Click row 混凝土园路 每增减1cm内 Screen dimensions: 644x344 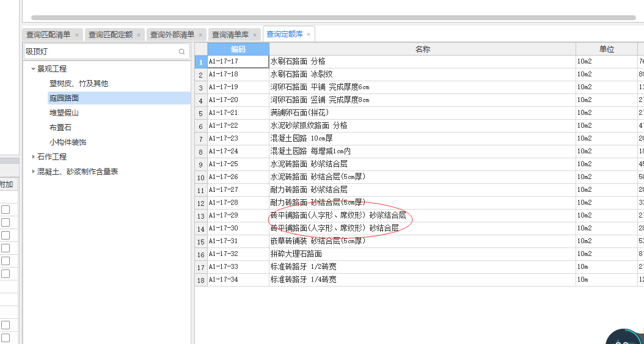click(x=422, y=152)
